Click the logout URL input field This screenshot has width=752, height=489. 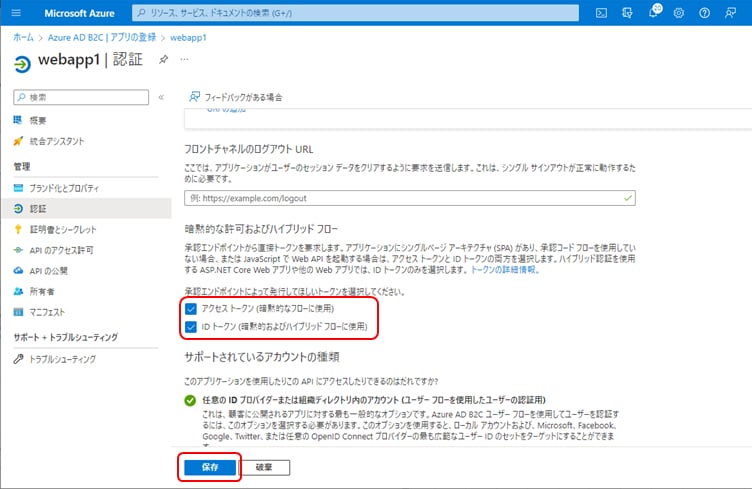coord(410,198)
